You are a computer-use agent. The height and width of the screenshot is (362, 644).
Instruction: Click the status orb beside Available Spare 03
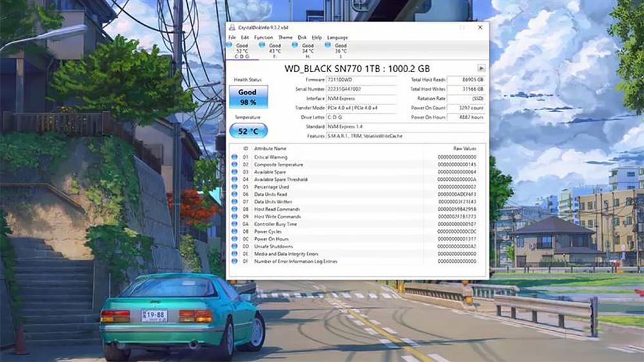point(234,172)
